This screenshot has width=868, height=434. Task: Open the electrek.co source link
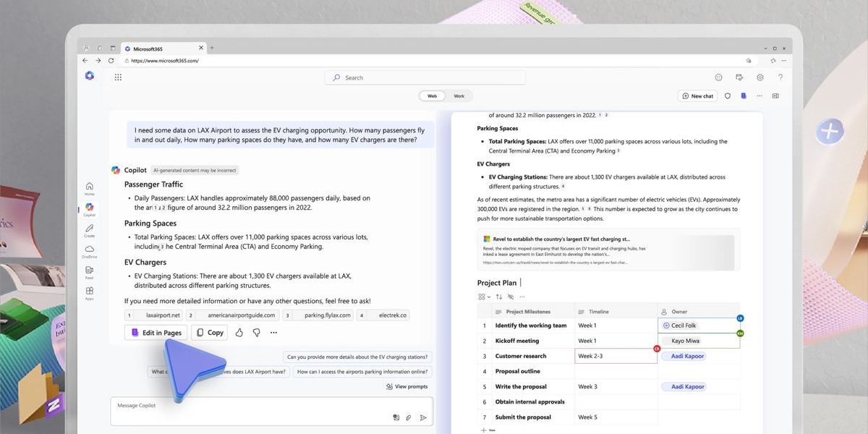tap(383, 315)
